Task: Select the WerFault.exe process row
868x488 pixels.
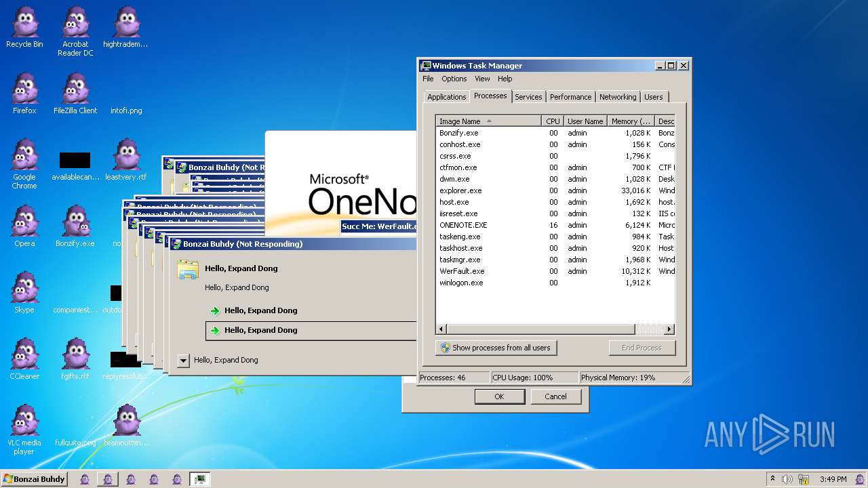Action: click(555, 271)
